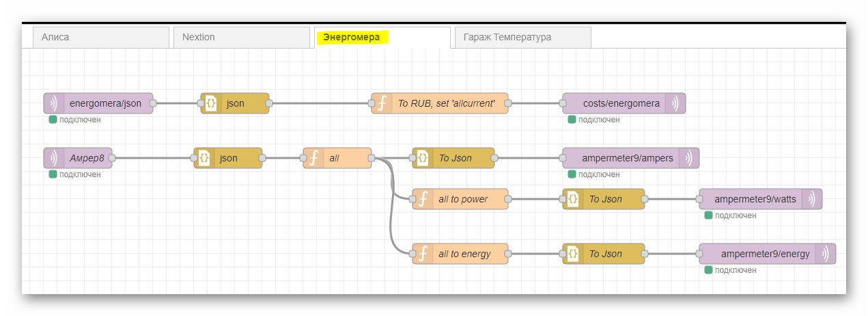Image resolution: width=868 pixels, height=316 pixels.
Task: Click the ampermeter9/energy MQTT output icon
Action: [825, 254]
